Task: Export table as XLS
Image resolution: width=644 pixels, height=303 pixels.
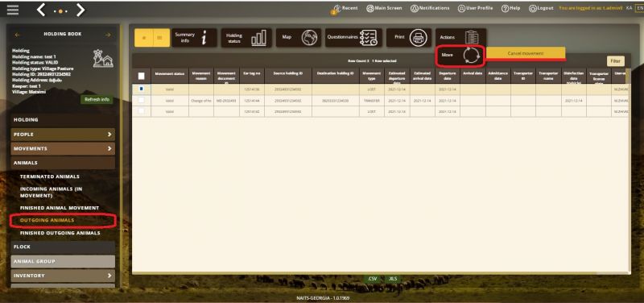Action: pos(393,279)
